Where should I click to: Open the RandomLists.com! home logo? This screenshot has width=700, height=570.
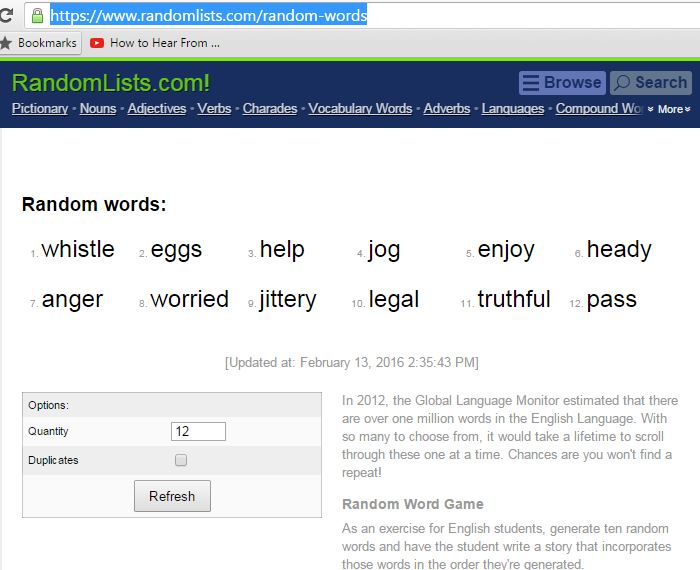(110, 83)
